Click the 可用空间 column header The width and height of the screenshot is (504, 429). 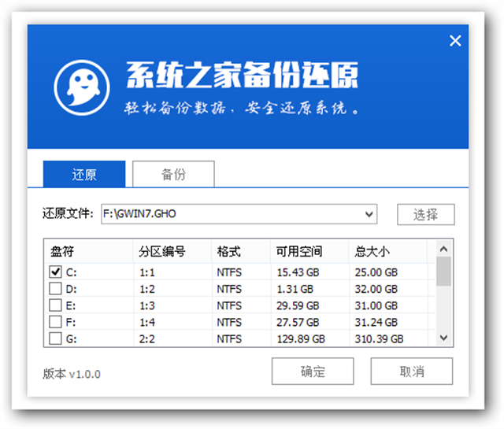click(x=298, y=252)
